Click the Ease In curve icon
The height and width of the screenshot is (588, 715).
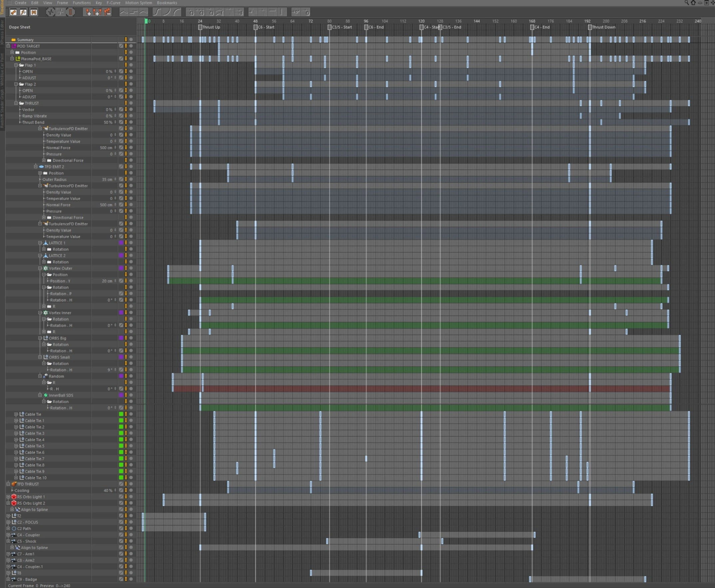point(167,12)
